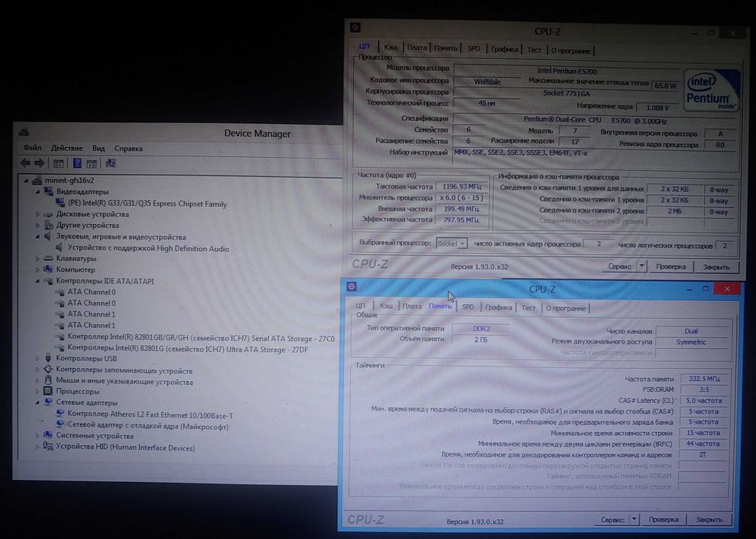Click Сервис button in front CPU-Z window
Screen dimensions: 756x539
[613, 519]
